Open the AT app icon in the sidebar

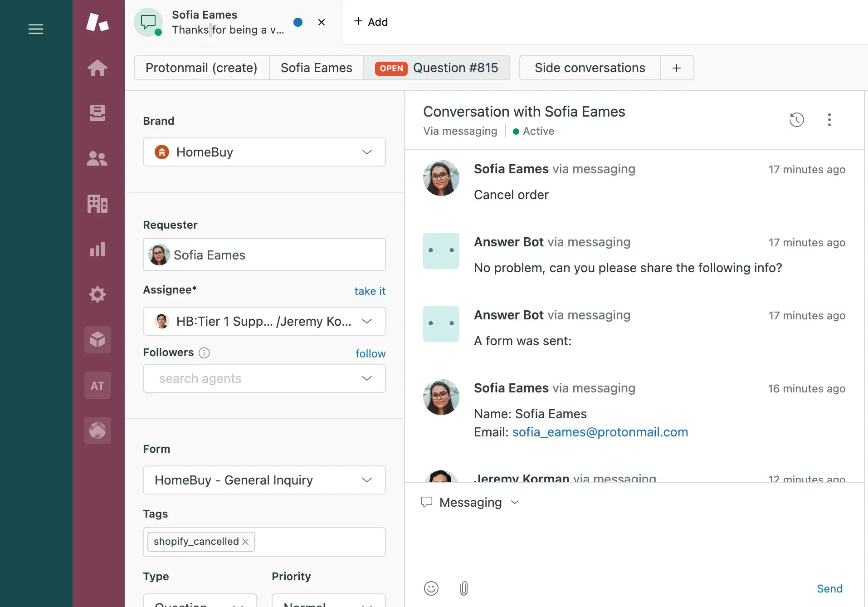coord(98,385)
